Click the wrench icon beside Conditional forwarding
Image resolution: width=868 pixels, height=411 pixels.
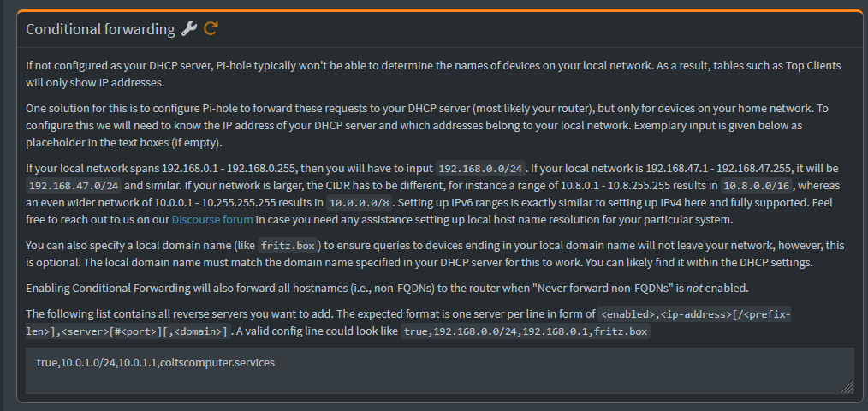point(189,28)
